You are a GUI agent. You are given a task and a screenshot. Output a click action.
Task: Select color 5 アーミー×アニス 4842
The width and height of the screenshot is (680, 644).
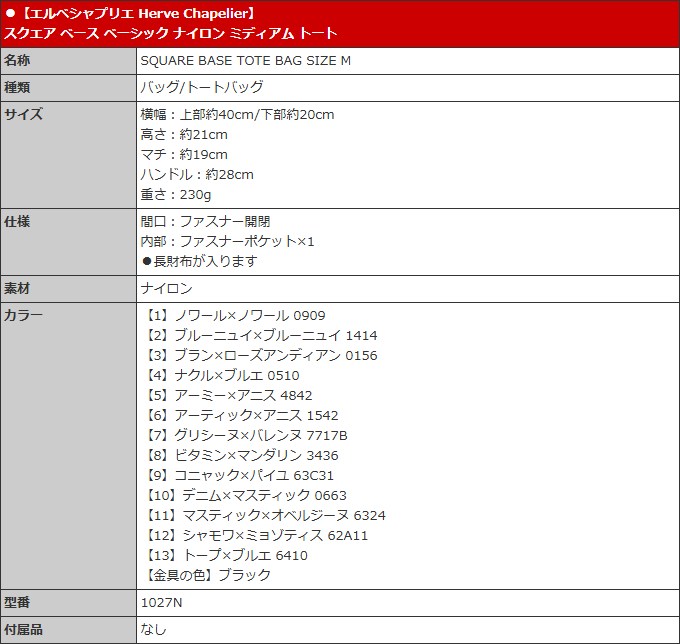click(x=228, y=395)
